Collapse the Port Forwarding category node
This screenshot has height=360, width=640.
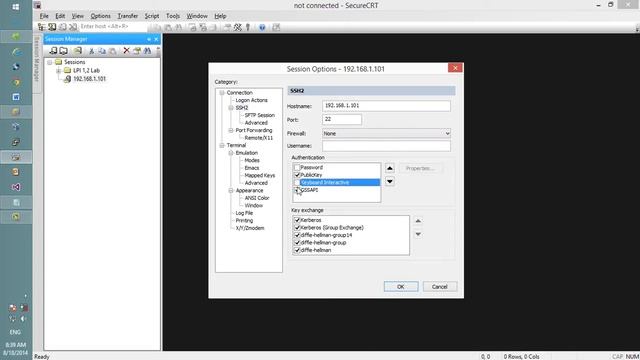[x=231, y=130]
